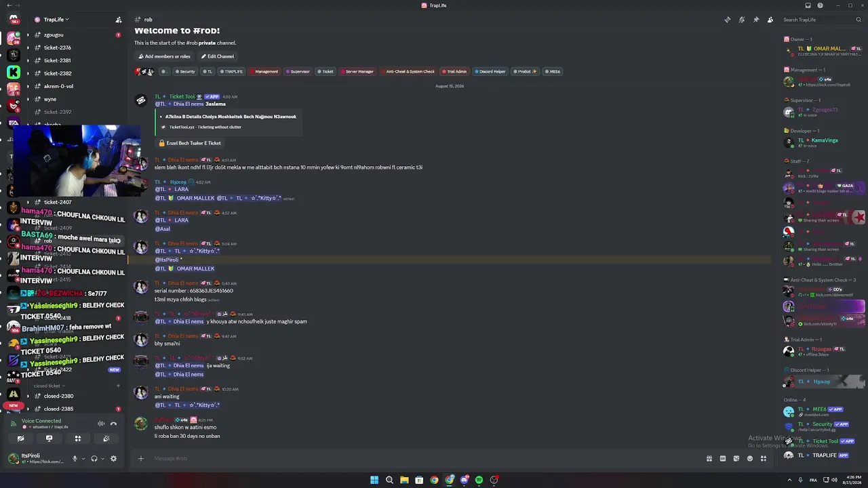The width and height of the screenshot is (868, 488).
Task: Open Google Chrome from the taskbar
Action: tap(434, 480)
